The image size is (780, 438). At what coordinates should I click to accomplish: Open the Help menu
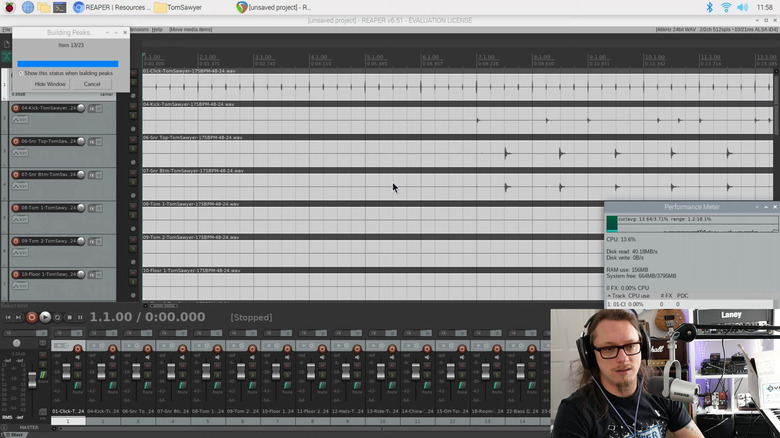point(157,29)
